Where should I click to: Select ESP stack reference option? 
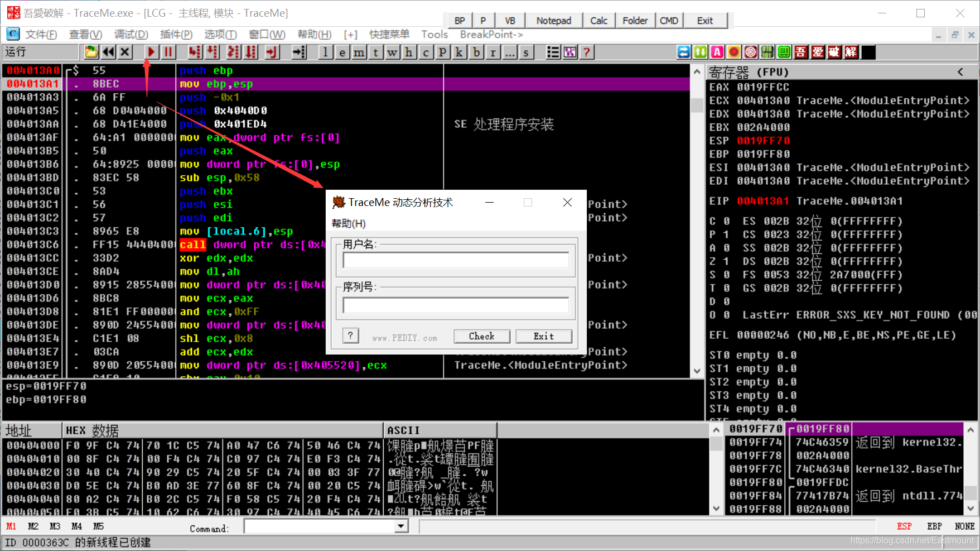(904, 526)
